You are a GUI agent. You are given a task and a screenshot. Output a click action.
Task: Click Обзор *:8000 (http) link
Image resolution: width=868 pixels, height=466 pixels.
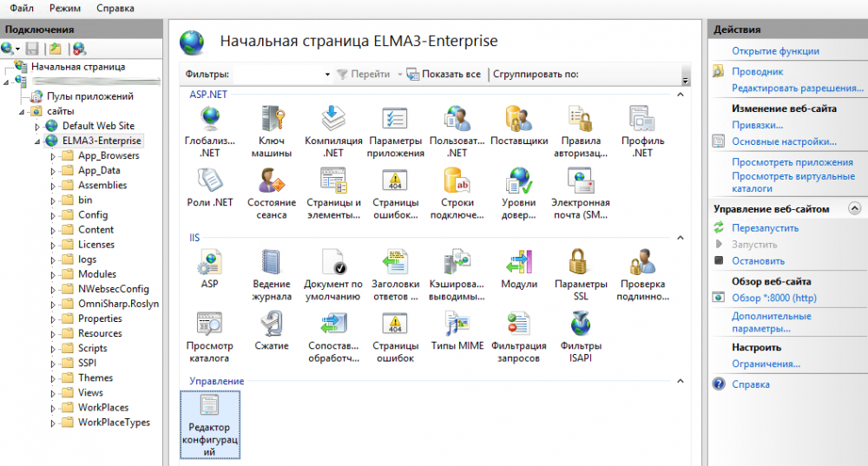point(774,298)
